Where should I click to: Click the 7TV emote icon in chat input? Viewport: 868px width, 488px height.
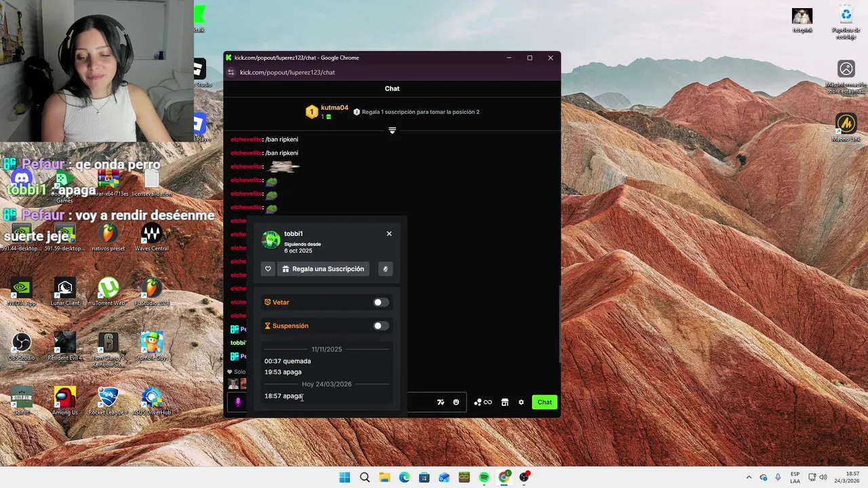pyautogui.click(x=441, y=402)
